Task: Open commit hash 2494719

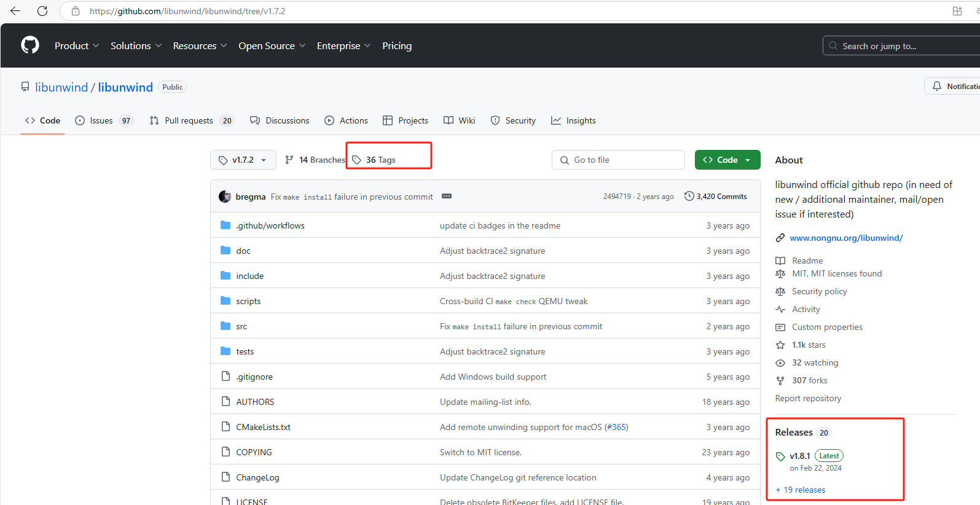Action: [x=617, y=197]
